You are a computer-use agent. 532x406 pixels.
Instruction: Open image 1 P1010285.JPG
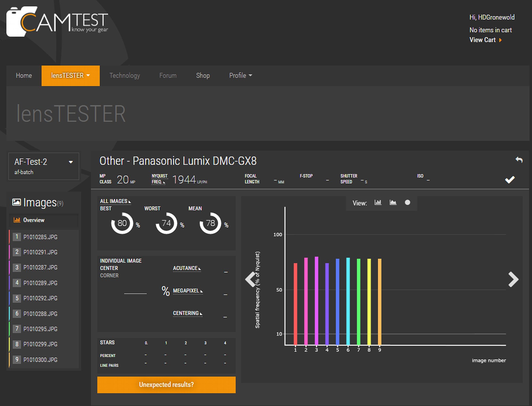click(44, 237)
